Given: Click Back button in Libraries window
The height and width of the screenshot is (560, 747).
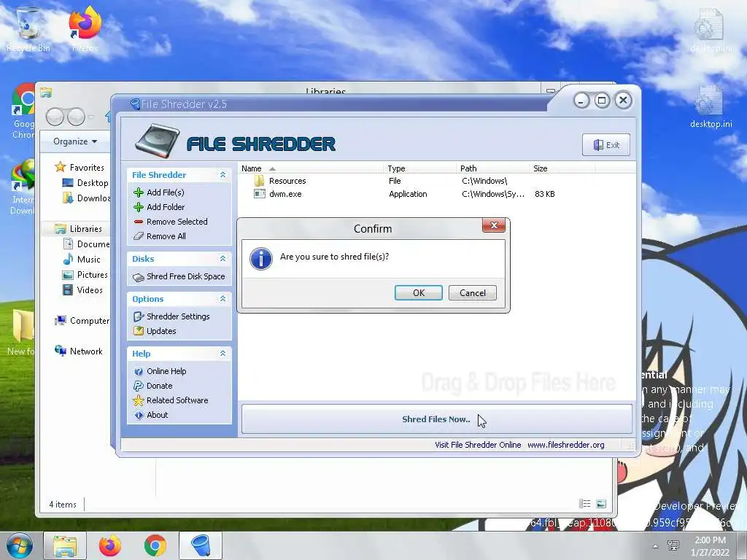Looking at the screenshot, I should pos(55,117).
